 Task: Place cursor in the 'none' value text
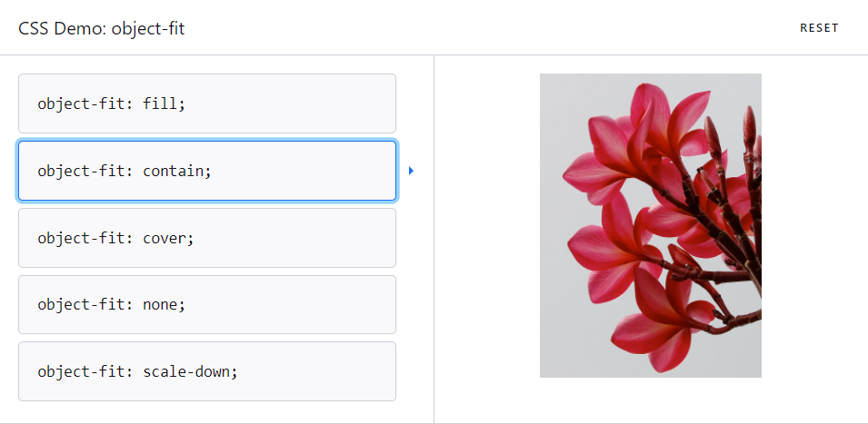point(161,304)
